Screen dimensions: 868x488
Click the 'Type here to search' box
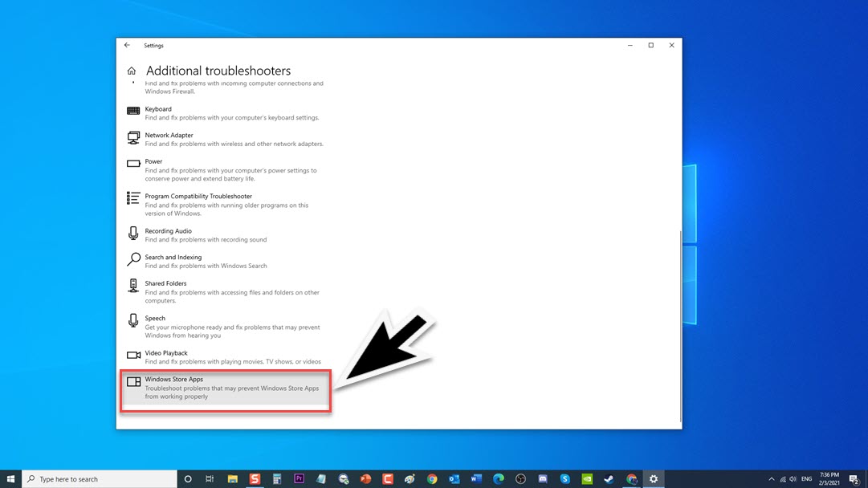pos(100,478)
